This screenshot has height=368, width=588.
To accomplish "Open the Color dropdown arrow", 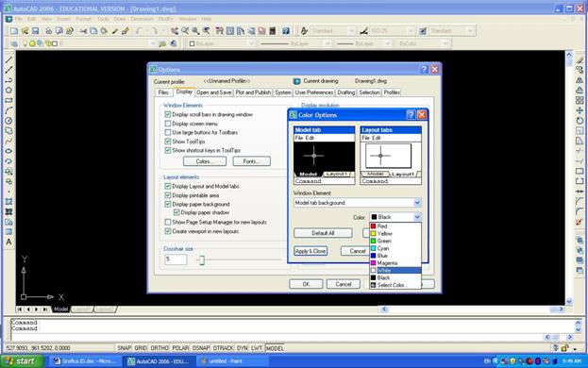I will [x=417, y=217].
